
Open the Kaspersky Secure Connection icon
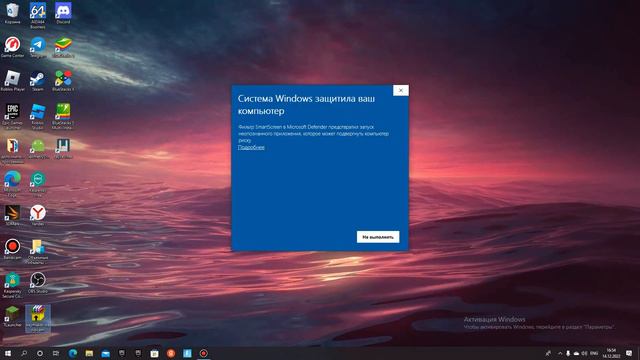[x=12, y=285]
